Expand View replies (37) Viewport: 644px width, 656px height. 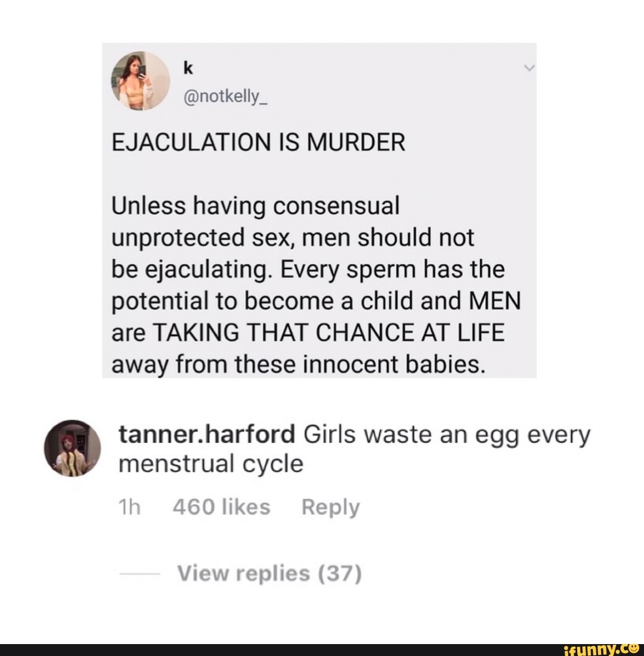coord(270,573)
